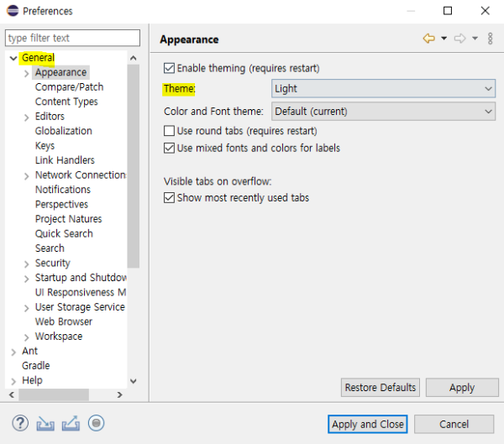Open Notifications preference page
The width and height of the screenshot is (504, 444).
63,190
